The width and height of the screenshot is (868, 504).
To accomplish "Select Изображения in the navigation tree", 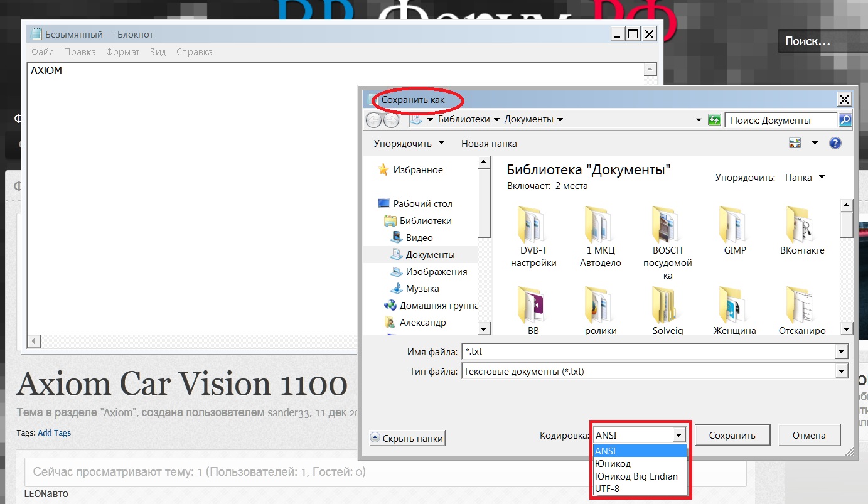I will click(x=436, y=272).
